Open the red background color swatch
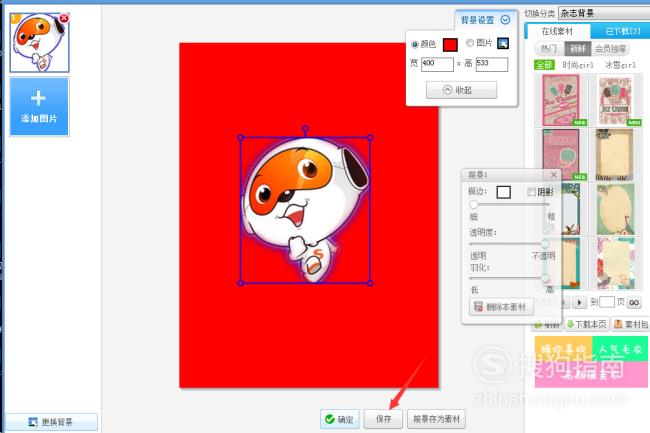Screen dimensions: 650x433 point(450,44)
